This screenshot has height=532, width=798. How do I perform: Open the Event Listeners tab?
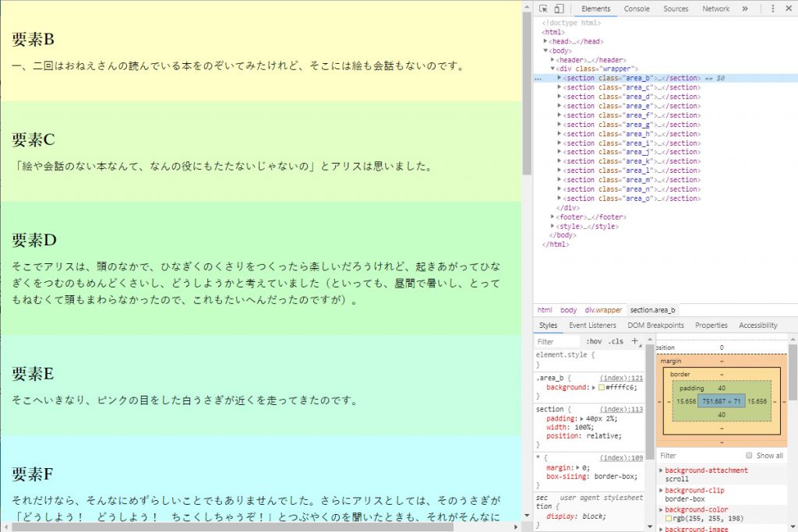592,326
